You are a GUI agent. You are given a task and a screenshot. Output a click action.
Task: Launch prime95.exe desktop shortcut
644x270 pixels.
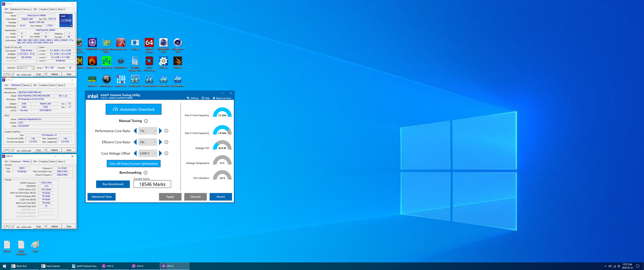point(107,62)
